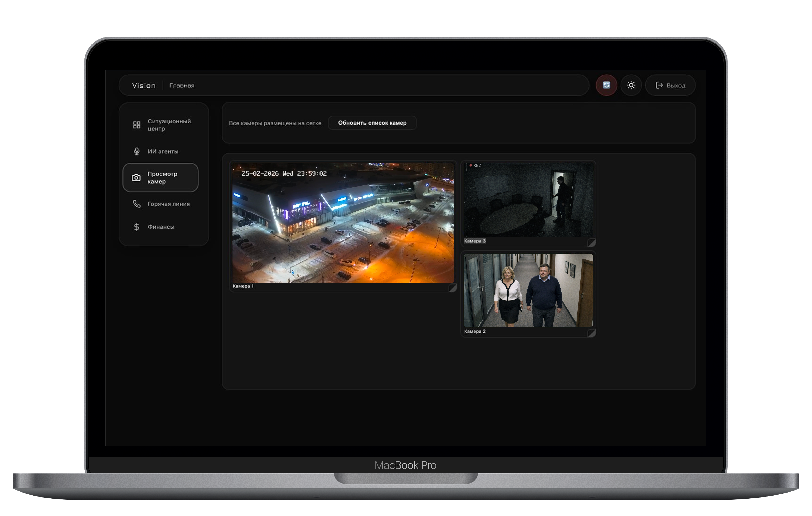Open Ситуационный центр grid icon
The height and width of the screenshot is (516, 812).
137,125
